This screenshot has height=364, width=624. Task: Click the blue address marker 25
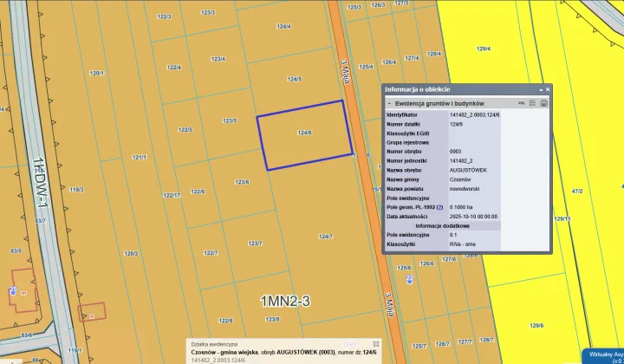coord(13,290)
